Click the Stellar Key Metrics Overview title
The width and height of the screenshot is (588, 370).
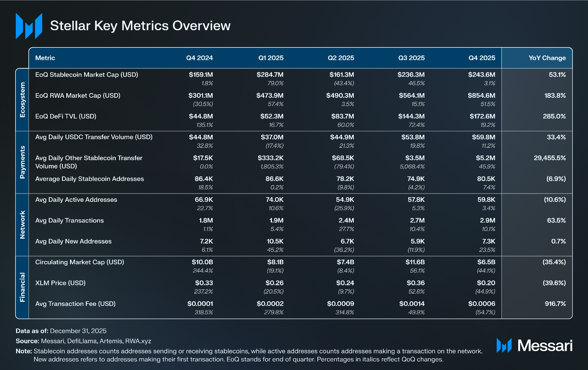(140, 26)
